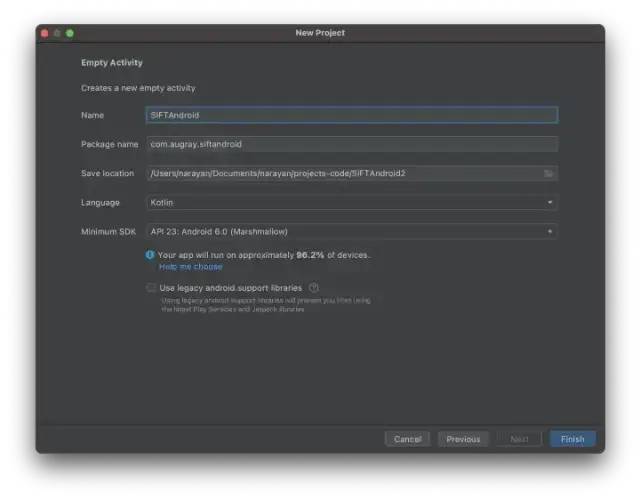Open the 'Help me choose' link
640x500 pixels.
click(x=191, y=267)
